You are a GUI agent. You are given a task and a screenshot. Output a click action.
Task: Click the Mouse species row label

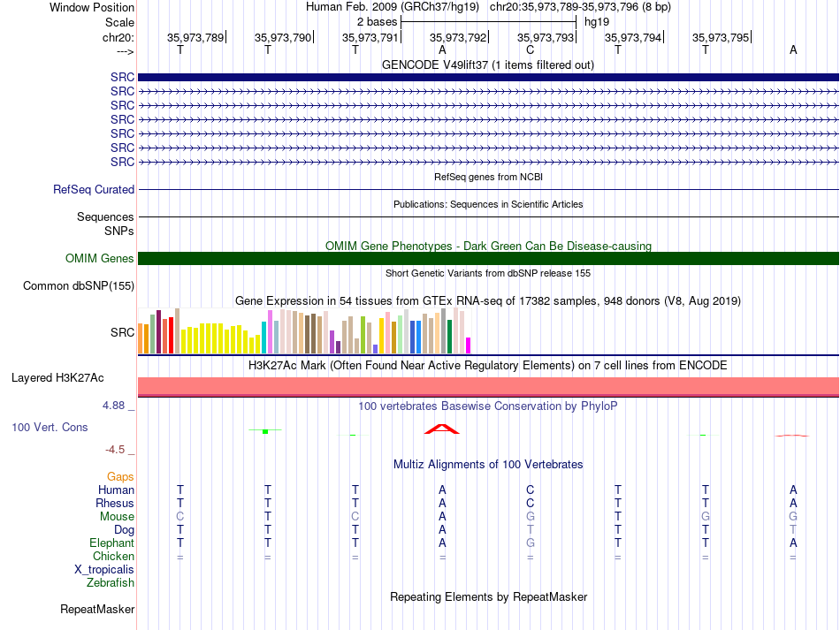coord(117,517)
